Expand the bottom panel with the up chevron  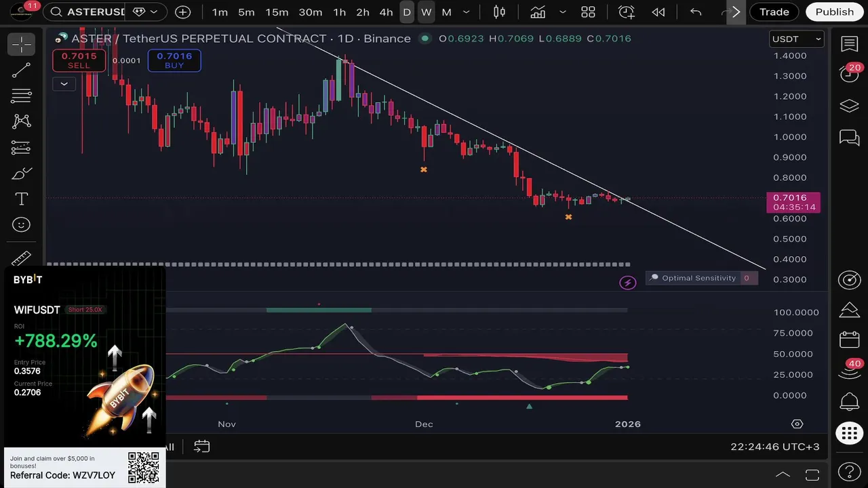pos(783,474)
